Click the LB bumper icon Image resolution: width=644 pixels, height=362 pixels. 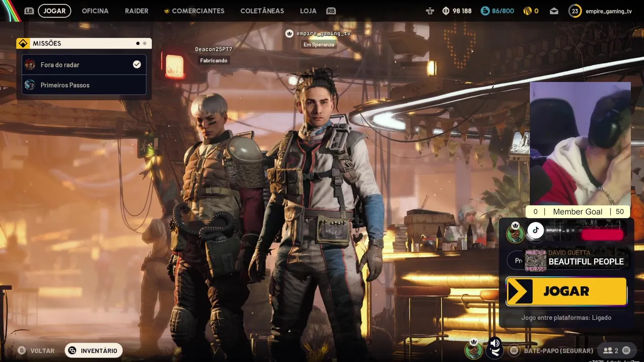29,11
